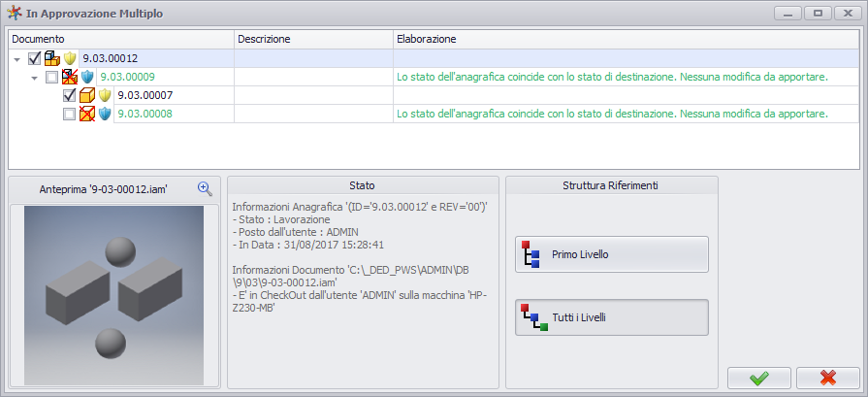This screenshot has height=397, width=868.
Task: Select document 9.03.00012 in the tree
Action: tap(111, 58)
